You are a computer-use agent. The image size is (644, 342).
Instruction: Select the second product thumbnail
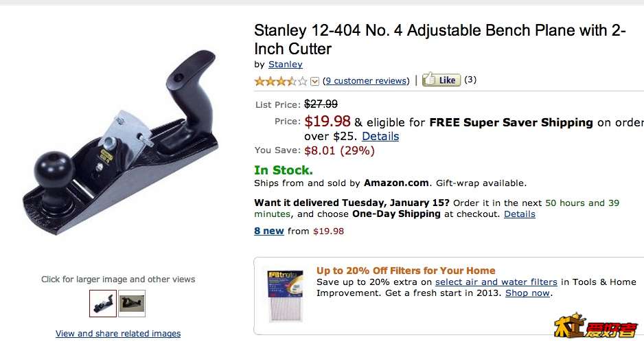[x=132, y=303]
